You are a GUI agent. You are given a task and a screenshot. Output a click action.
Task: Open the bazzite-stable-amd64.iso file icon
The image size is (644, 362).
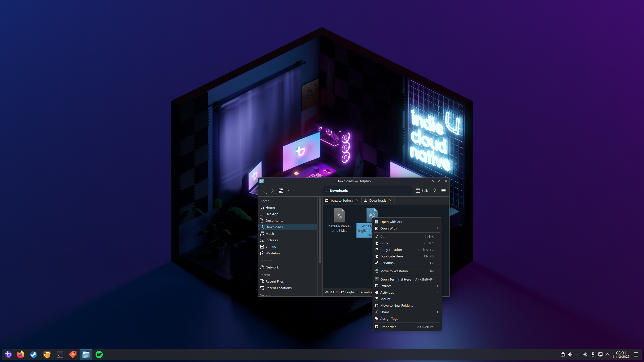point(339,215)
